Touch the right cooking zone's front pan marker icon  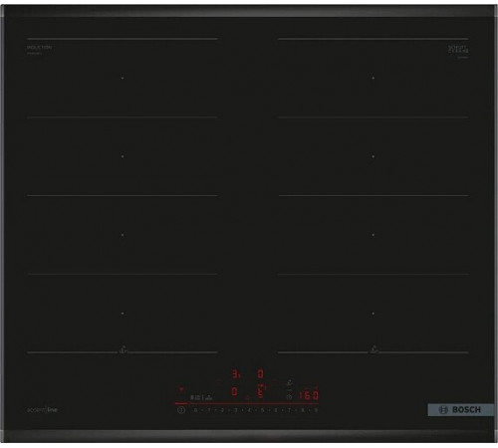[373, 348]
